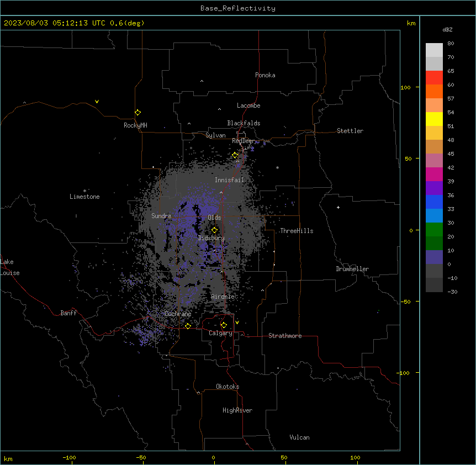Click the dBZ legend heading
476x465 pixels.
pyautogui.click(x=447, y=29)
